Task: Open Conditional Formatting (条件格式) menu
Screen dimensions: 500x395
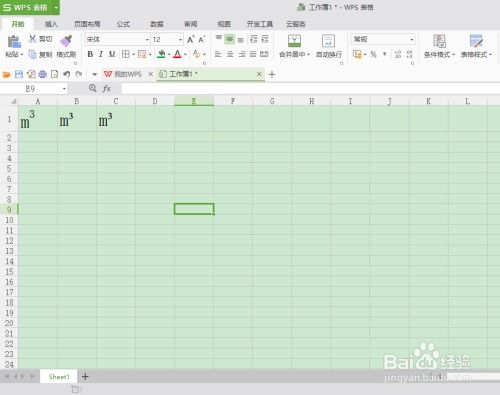Action: tap(439, 46)
